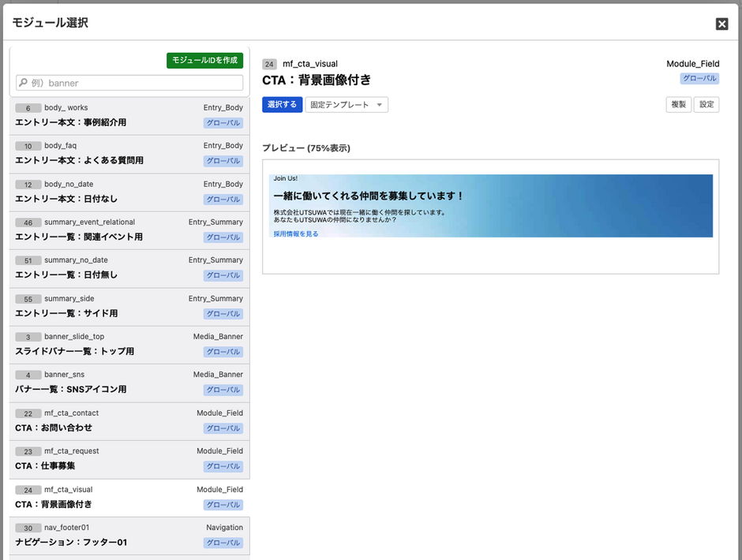Focus the module search field
The width and height of the screenshot is (742, 560).
pos(130,83)
